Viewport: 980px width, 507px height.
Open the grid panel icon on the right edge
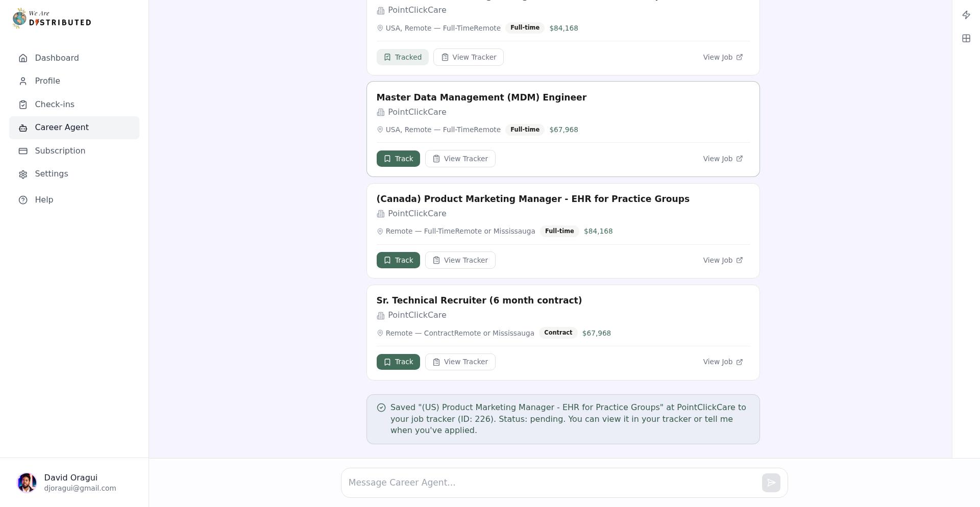pos(966,38)
